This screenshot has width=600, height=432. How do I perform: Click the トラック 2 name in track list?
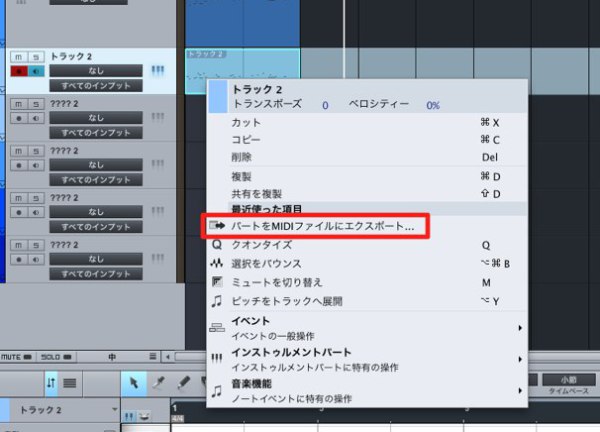click(x=71, y=57)
